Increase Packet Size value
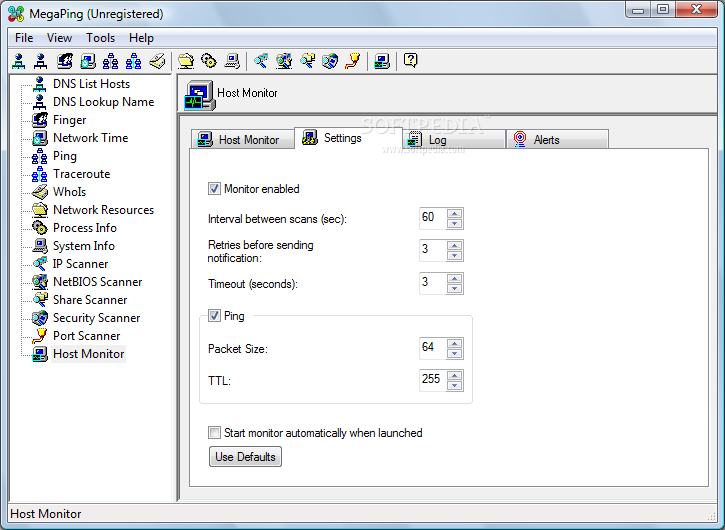 455,343
